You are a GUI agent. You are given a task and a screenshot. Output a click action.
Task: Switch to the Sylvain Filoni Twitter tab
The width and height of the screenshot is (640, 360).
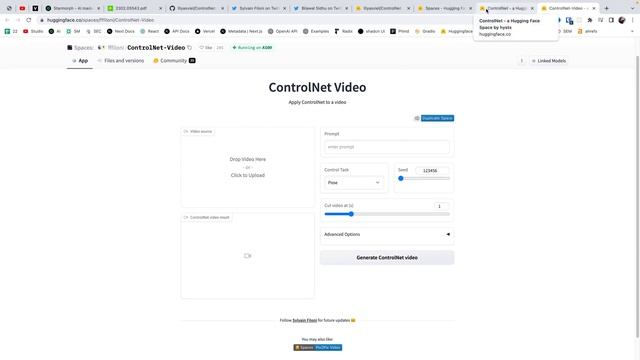[x=258, y=8]
